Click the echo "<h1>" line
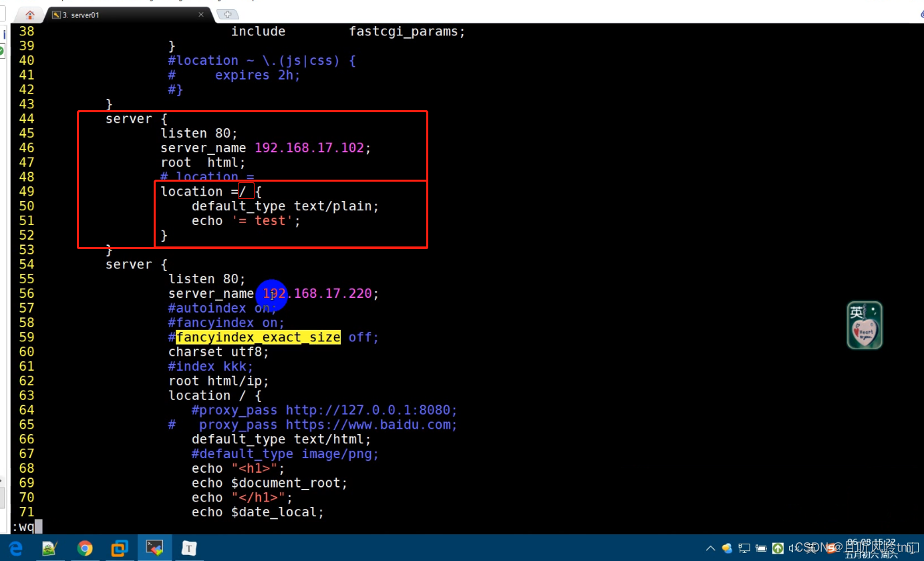 pos(239,468)
